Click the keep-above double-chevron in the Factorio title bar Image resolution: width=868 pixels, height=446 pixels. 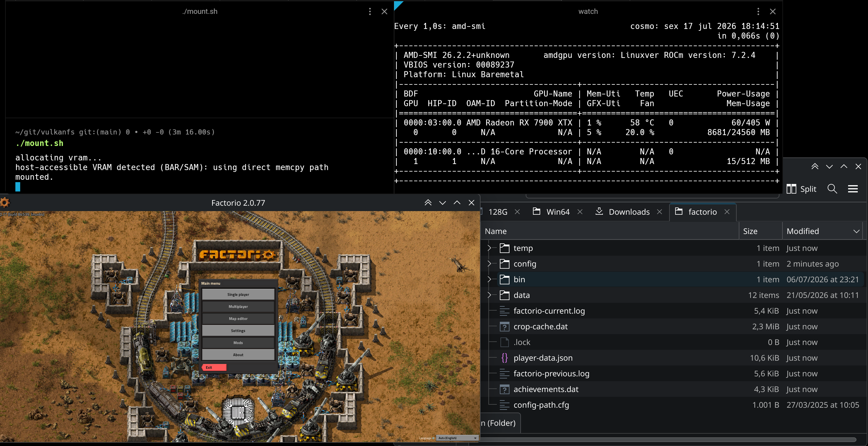pyautogui.click(x=428, y=202)
